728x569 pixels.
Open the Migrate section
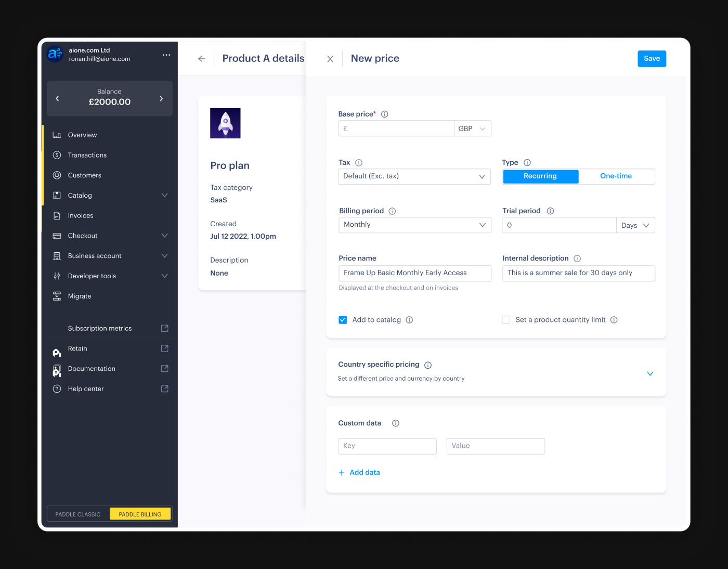pos(79,296)
